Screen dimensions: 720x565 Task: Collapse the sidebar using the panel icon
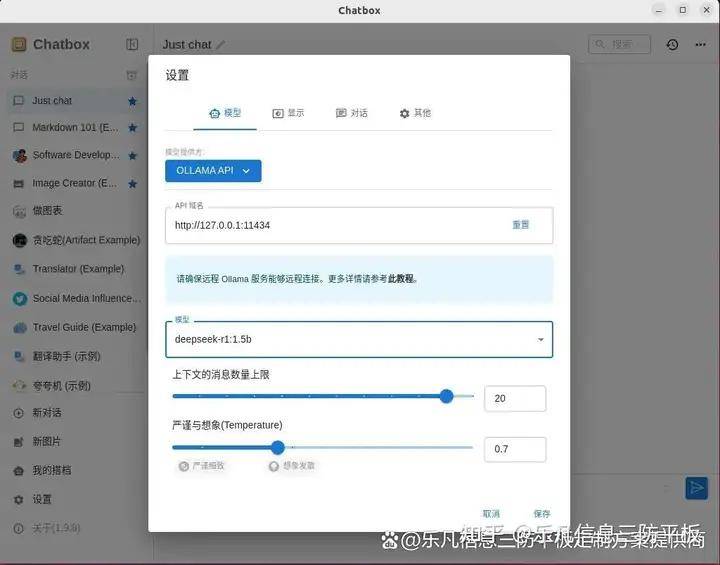(132, 44)
